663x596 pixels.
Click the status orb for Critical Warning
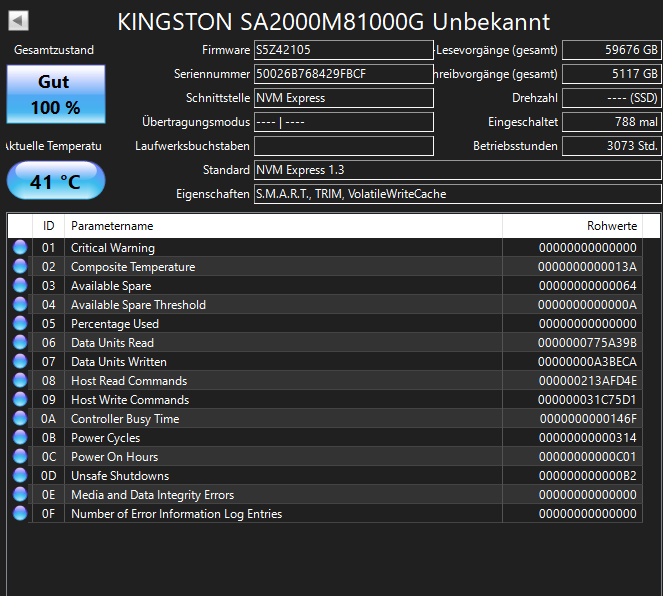pos(20,247)
